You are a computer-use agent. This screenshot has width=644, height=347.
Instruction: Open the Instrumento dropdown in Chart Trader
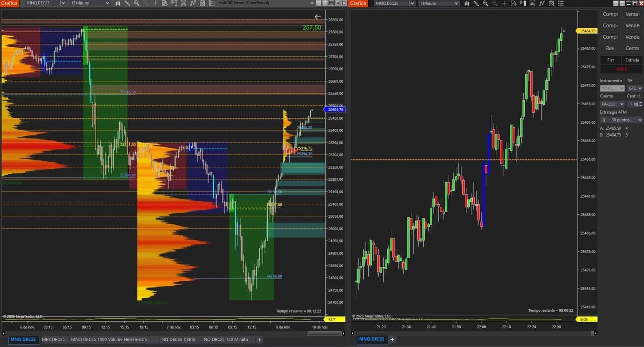coord(612,88)
